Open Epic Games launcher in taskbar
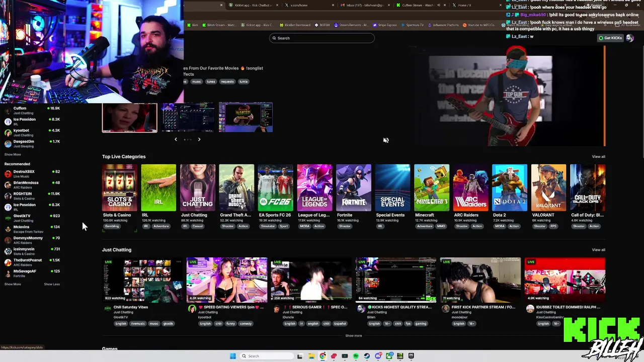The width and height of the screenshot is (644, 362). tap(411, 356)
